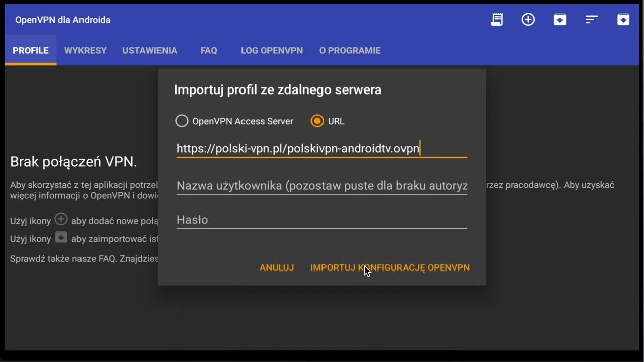Click the OpenVPN dla Androida app title
Image resolution: width=644 pixels, height=362 pixels.
(63, 20)
